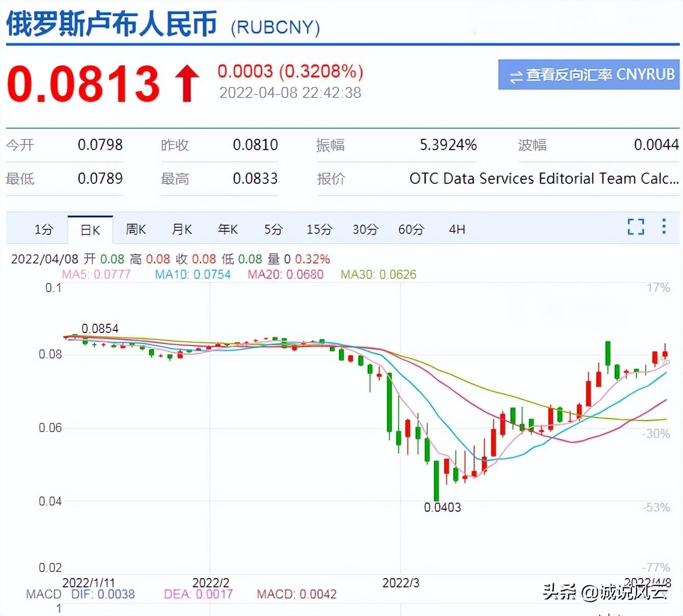Image resolution: width=683 pixels, height=616 pixels.
Task: Open the three-dot chart options menu
Action: tap(664, 226)
